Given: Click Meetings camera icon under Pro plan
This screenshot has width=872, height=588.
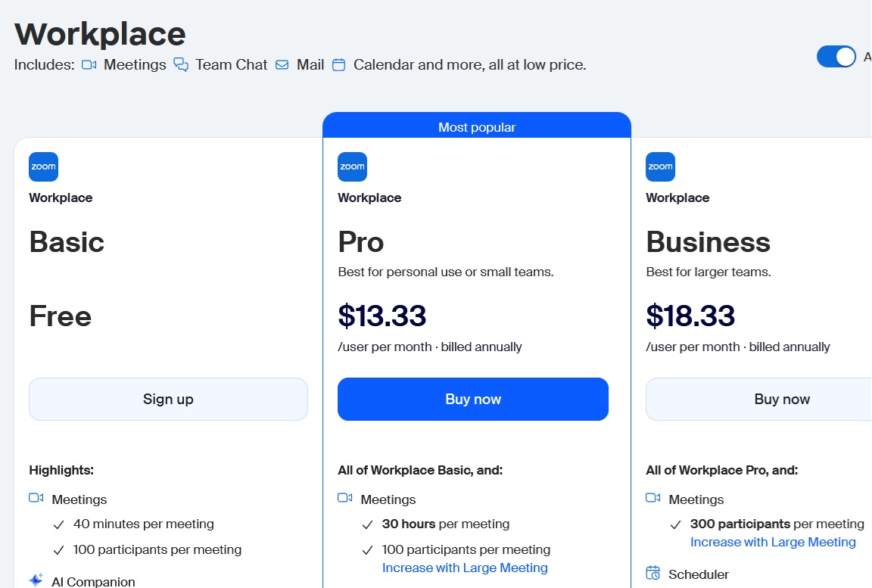Looking at the screenshot, I should (x=344, y=498).
